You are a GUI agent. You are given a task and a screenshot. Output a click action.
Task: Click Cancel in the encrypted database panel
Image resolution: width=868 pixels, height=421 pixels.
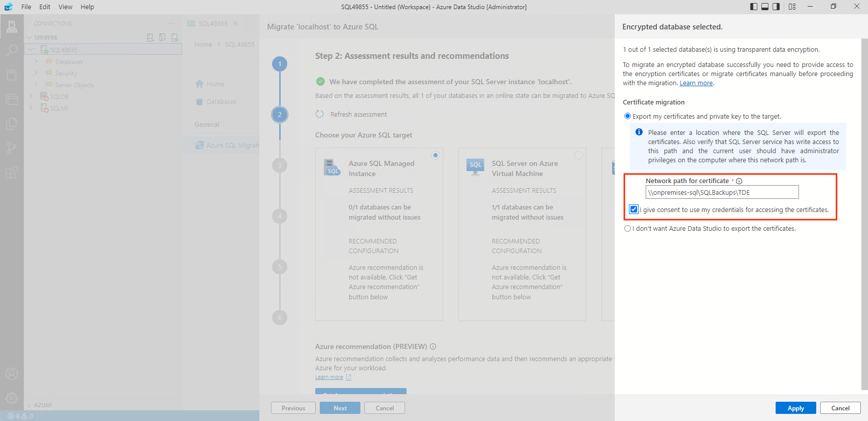(840, 408)
